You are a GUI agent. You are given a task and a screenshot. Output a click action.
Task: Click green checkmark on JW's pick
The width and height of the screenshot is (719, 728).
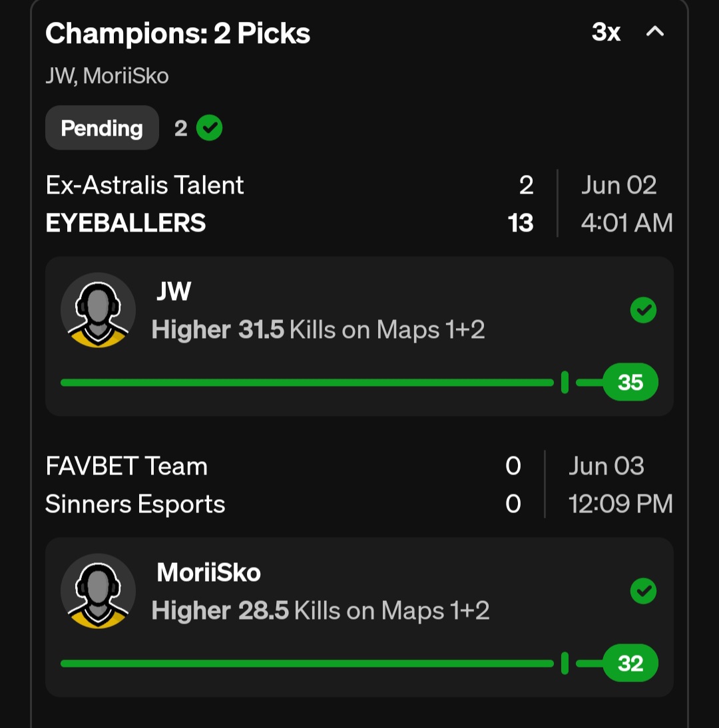(x=643, y=310)
